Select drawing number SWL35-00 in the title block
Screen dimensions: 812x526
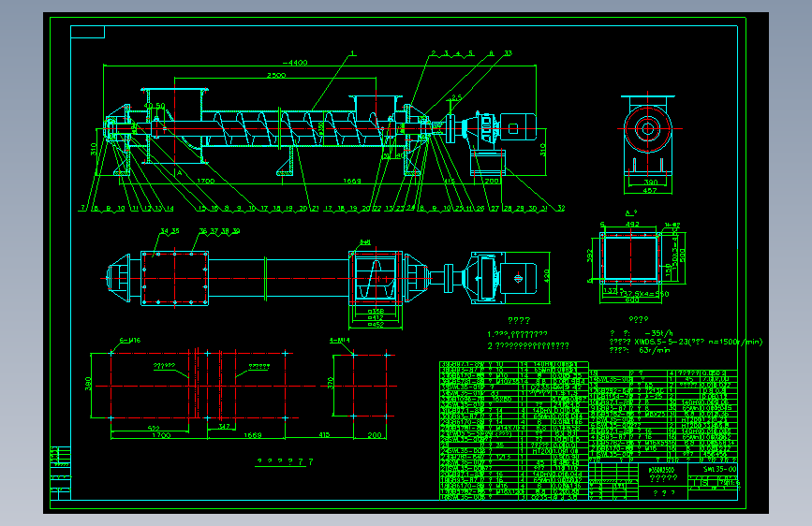pyautogui.click(x=719, y=469)
